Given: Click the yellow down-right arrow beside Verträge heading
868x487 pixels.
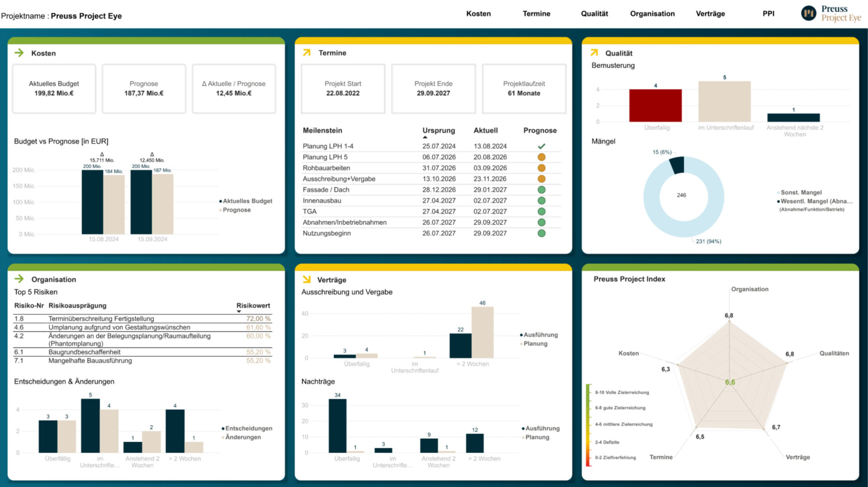Looking at the screenshot, I should click(x=307, y=279).
